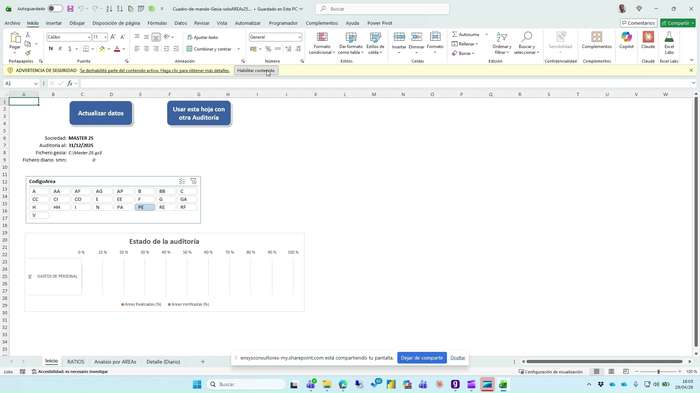Screen dimensions: 700x393
Task: Click the Ocultar link in sharing bar
Action: pos(458,358)
